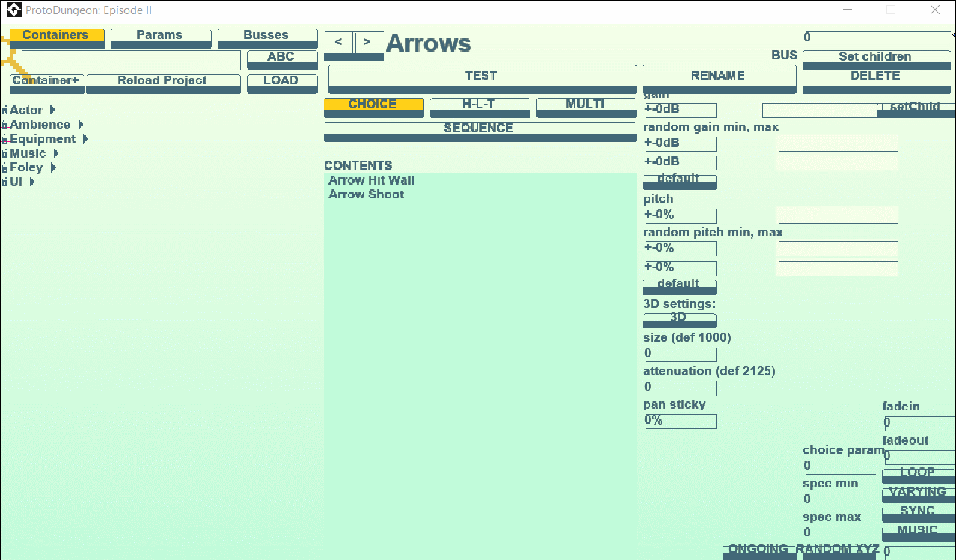This screenshot has width=956, height=560.
Task: Expand the Music container arrow
Action: coord(55,153)
